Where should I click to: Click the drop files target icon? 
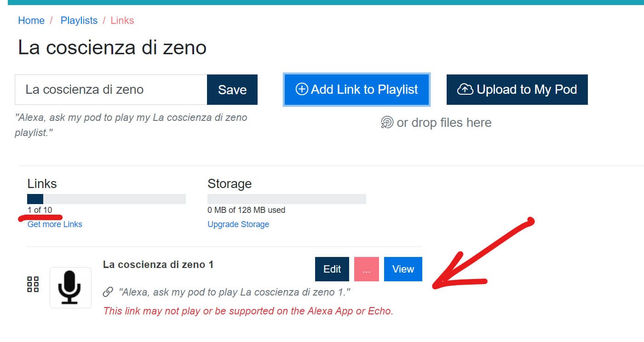click(387, 123)
